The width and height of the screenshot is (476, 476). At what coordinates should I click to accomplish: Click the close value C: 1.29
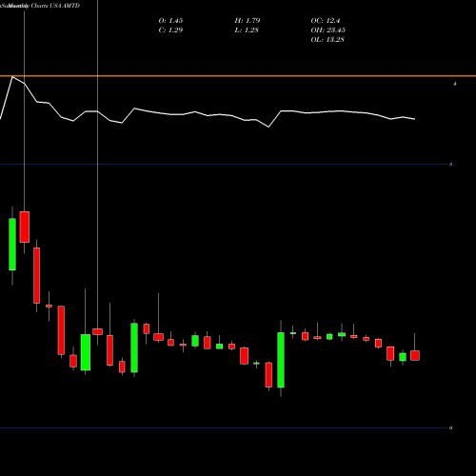pos(170,30)
